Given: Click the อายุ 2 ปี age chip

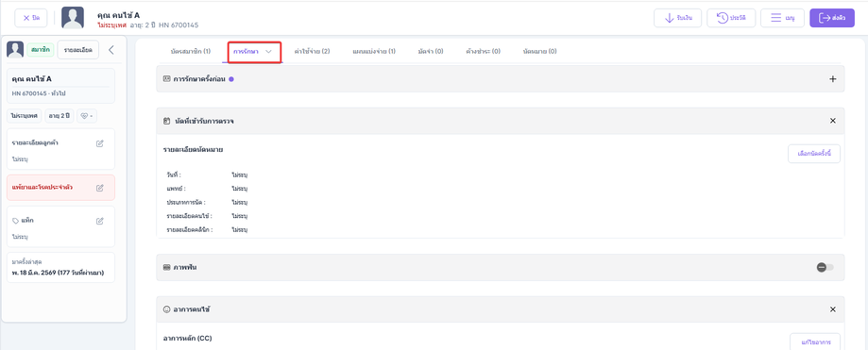Looking at the screenshot, I should point(60,116).
